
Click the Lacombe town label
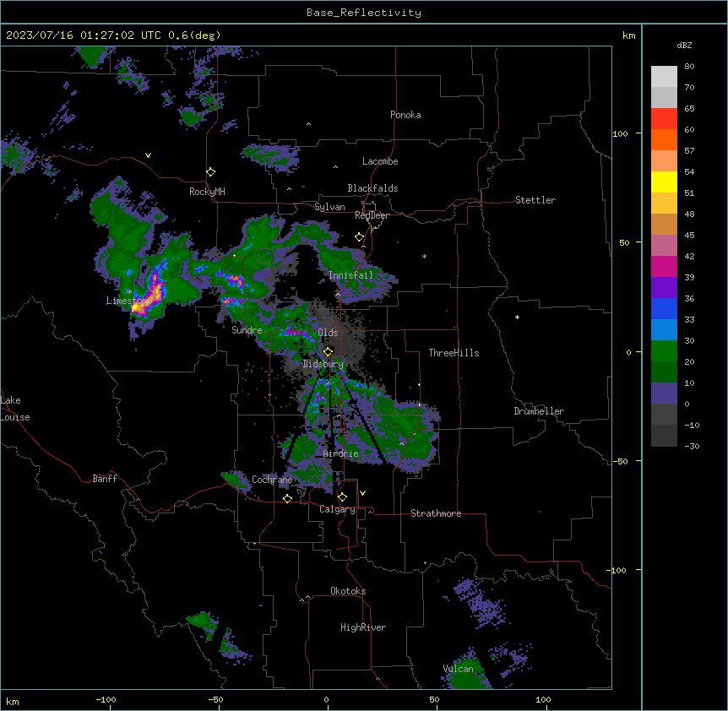(380, 161)
